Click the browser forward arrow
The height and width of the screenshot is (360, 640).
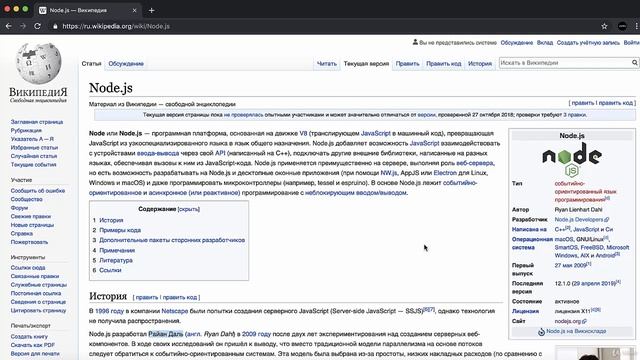pyautogui.click(x=23, y=26)
